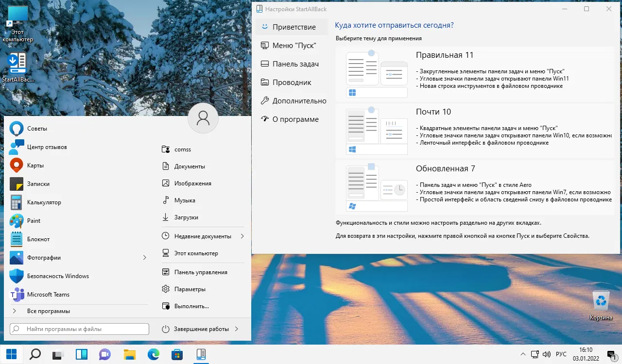Viewport: 622px width, 364px height.
Task: Open Microsoft Store from the taskbar
Action: click(x=177, y=354)
